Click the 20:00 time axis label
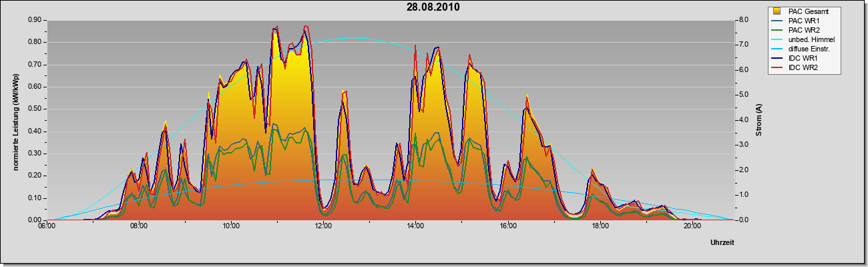This screenshot has width=868, height=267. click(x=692, y=226)
